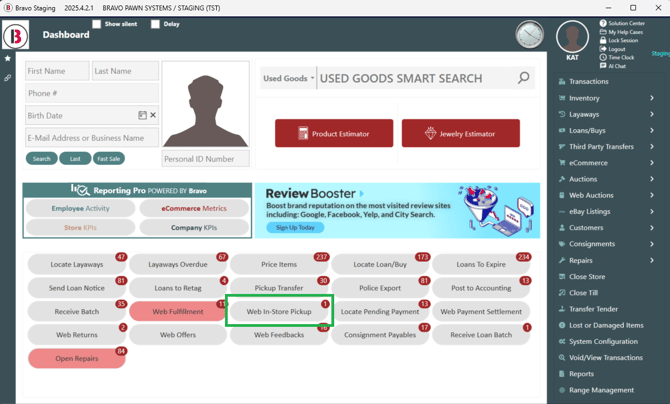Open the Open Repairs queue

pyautogui.click(x=77, y=358)
